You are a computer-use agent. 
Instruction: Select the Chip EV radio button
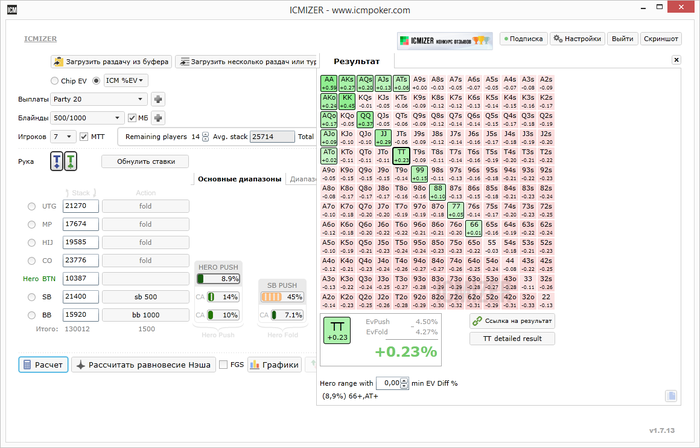click(54, 81)
